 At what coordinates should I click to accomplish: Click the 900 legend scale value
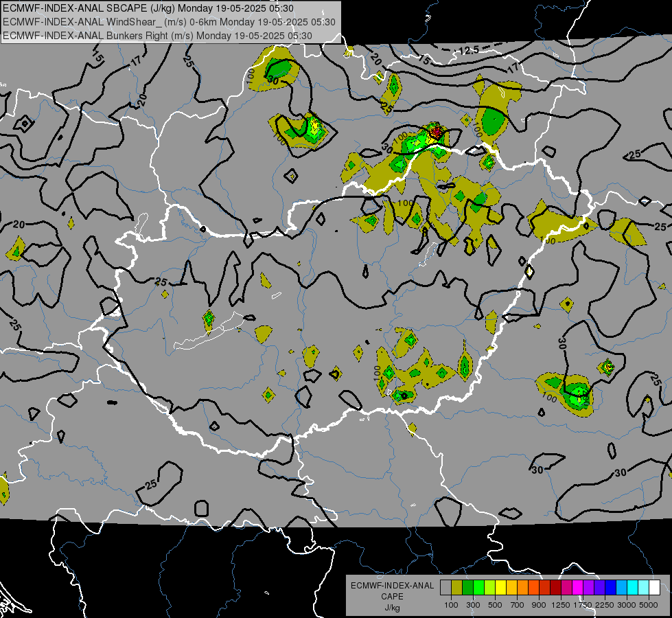pos(539,605)
